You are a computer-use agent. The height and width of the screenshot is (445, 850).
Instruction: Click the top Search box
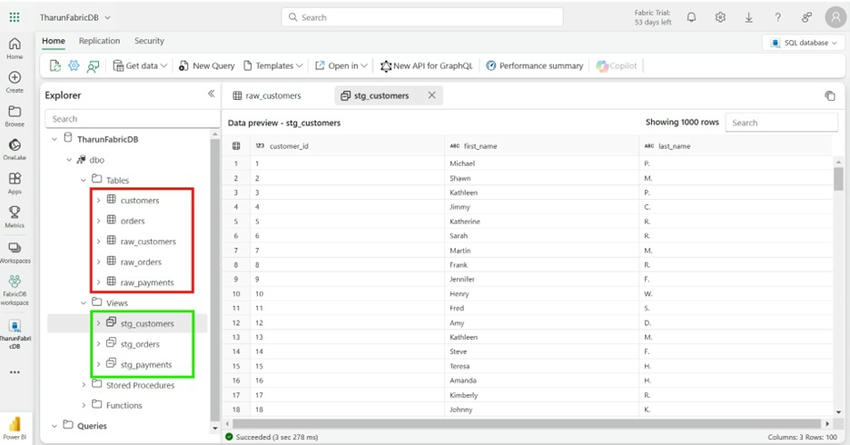pos(422,17)
